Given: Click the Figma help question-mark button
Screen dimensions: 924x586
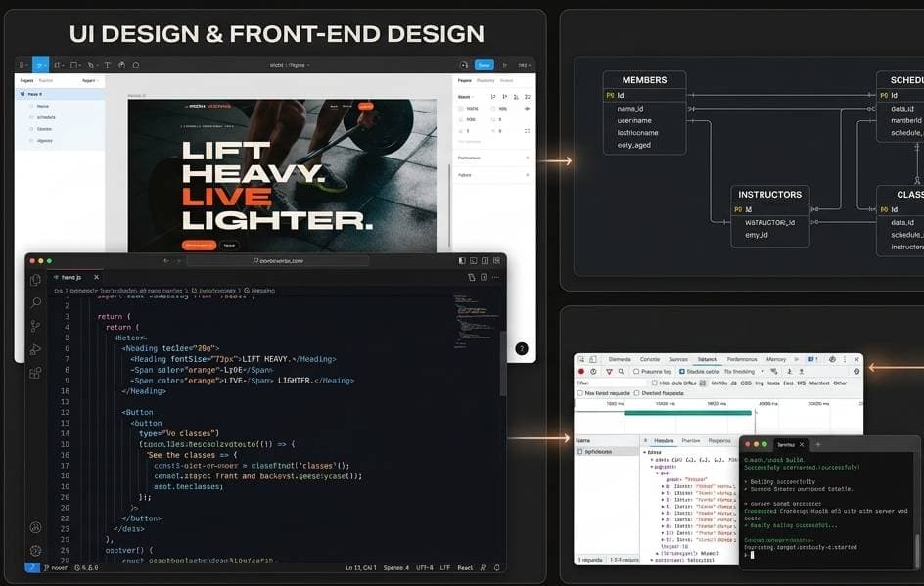Looking at the screenshot, I should 522,348.
